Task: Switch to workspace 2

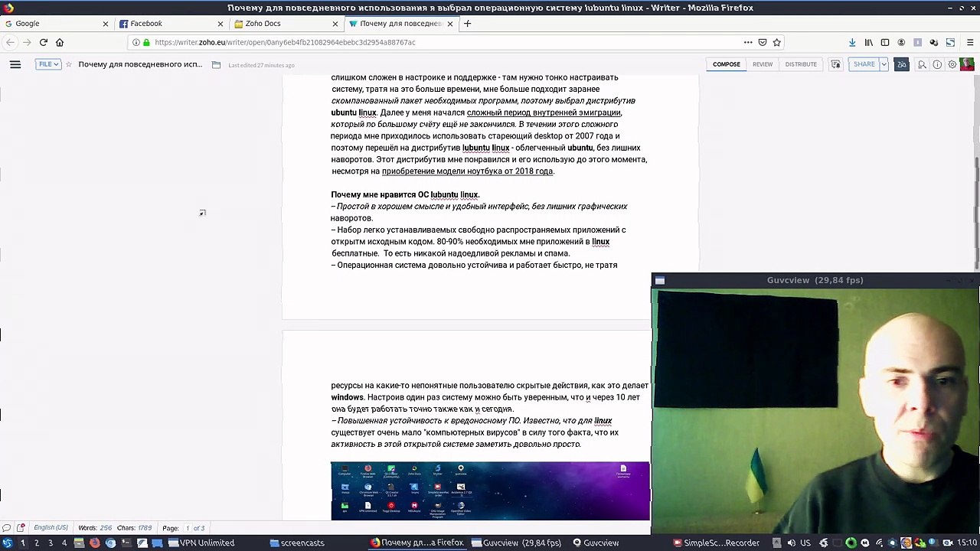Action: [36, 543]
